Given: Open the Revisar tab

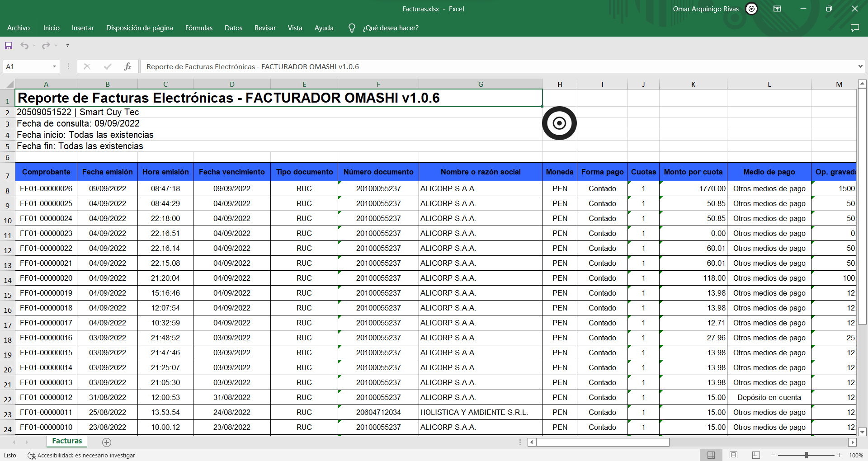Looking at the screenshot, I should [265, 28].
